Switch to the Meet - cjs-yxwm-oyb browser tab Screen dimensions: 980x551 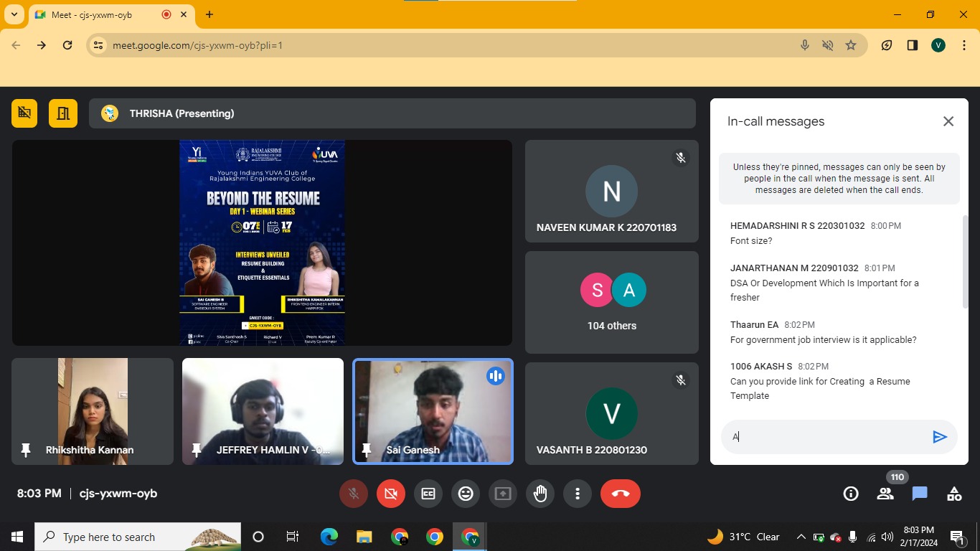pos(113,14)
